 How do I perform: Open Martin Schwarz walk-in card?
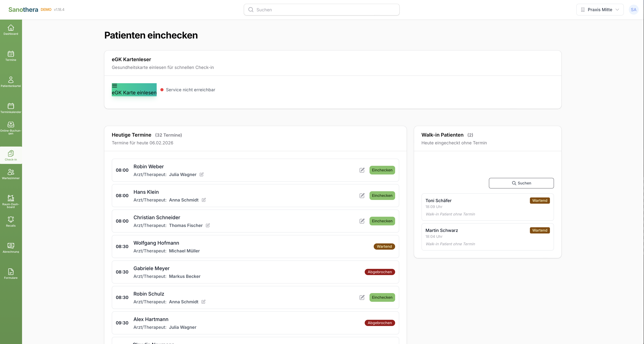[488, 237]
